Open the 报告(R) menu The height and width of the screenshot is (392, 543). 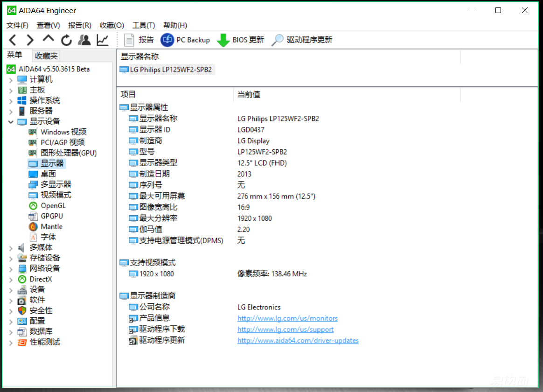(x=80, y=25)
